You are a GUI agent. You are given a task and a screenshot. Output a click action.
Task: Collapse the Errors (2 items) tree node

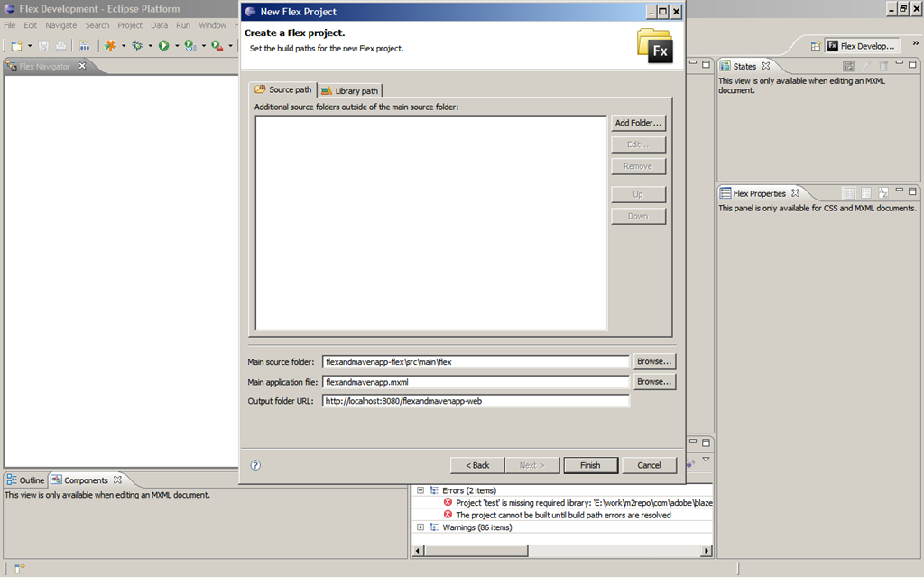click(x=420, y=490)
